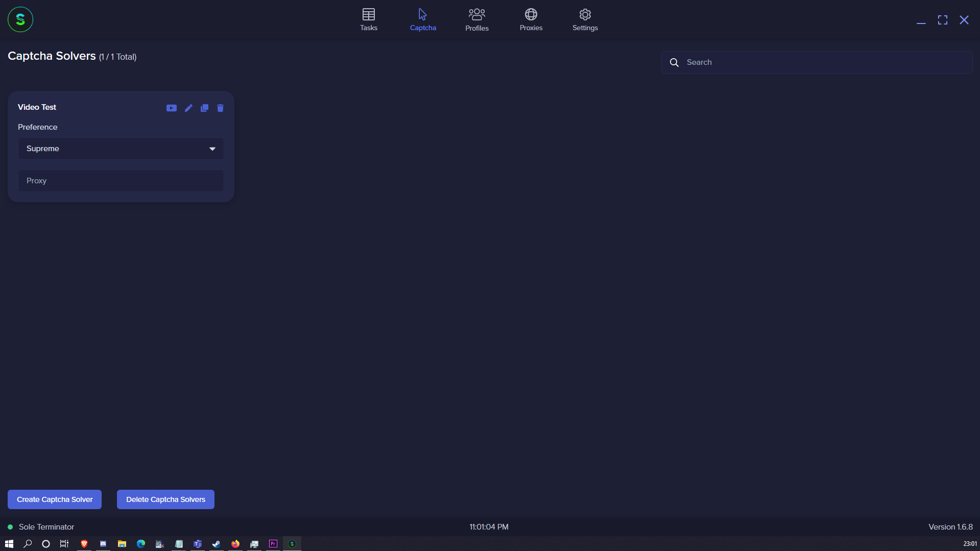Click the search magnifier icon
This screenshot has height=551, width=980.
pos(674,62)
